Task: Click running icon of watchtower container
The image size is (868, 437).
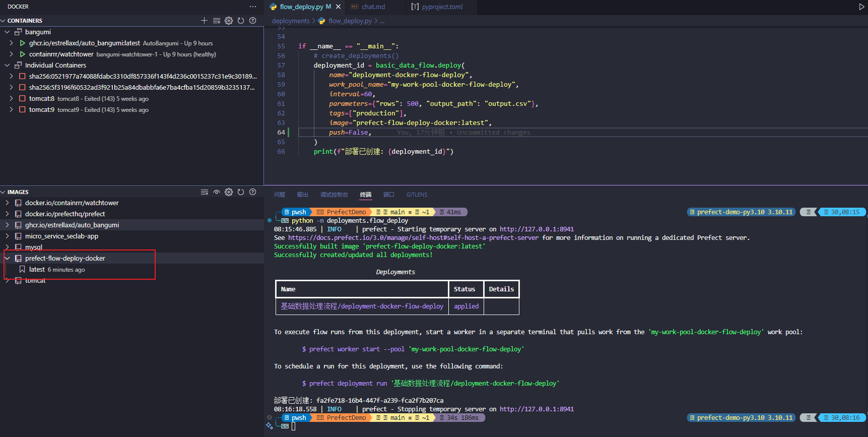Action: pos(22,54)
